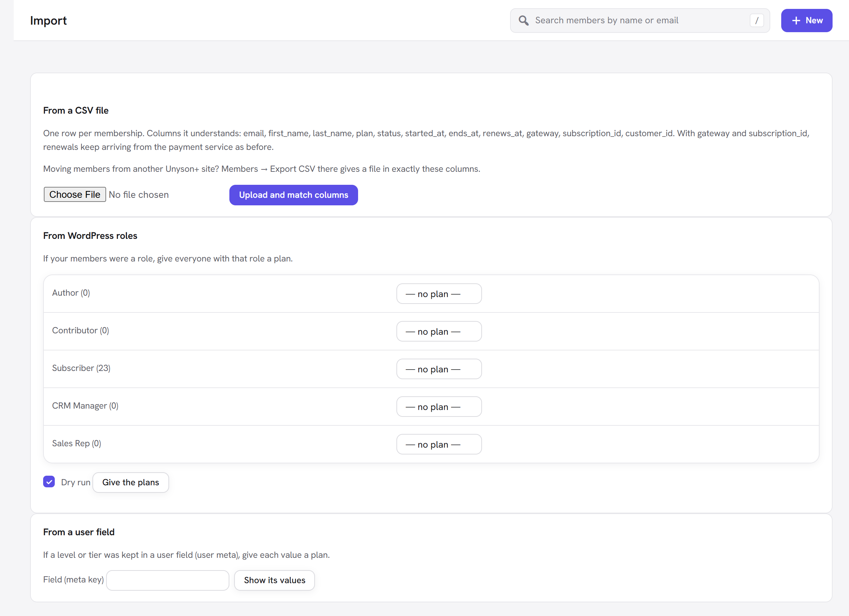Click the 'Dry run' label text
This screenshot has width=849, height=616.
click(76, 483)
